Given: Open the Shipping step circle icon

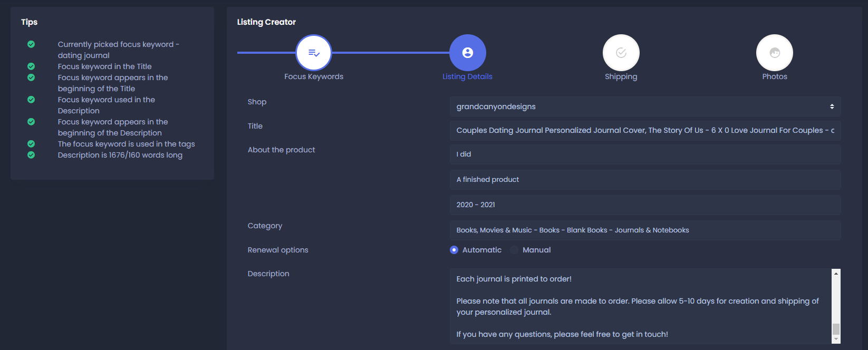Looking at the screenshot, I should click(621, 53).
